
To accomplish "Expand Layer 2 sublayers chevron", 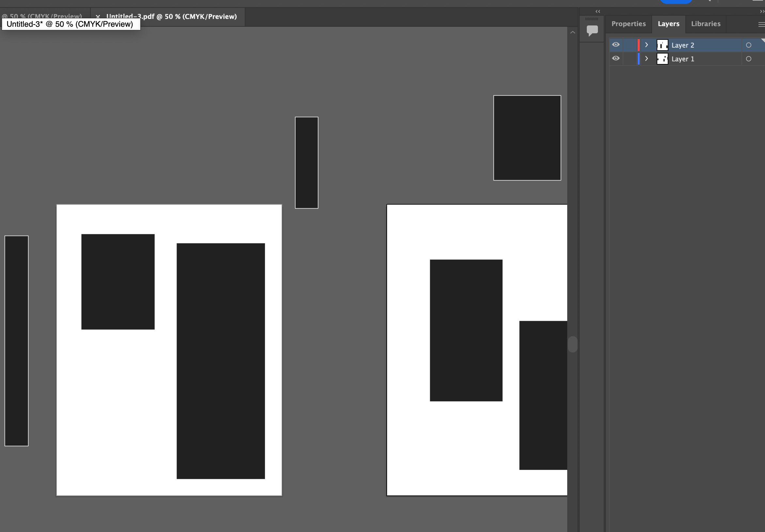I will 647,45.
